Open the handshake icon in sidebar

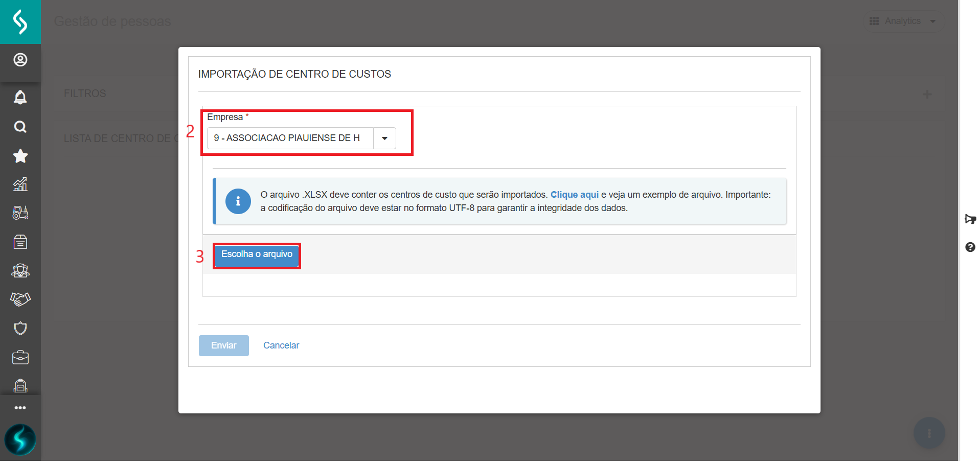tap(20, 299)
